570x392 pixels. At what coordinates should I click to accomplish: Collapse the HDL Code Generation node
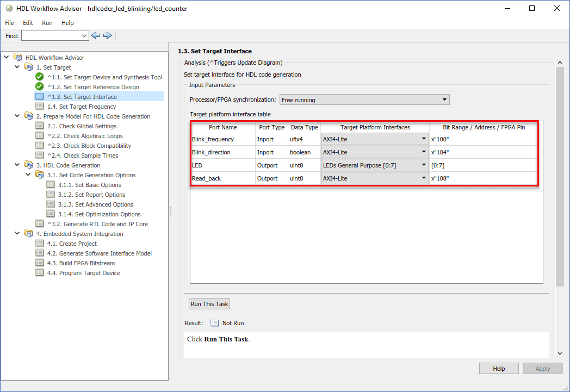coord(17,165)
